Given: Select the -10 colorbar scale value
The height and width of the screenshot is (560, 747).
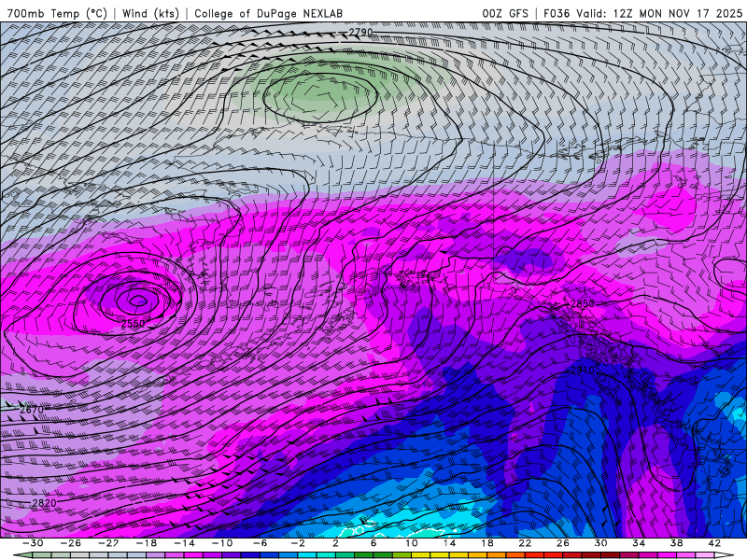Looking at the screenshot, I should (222, 543).
